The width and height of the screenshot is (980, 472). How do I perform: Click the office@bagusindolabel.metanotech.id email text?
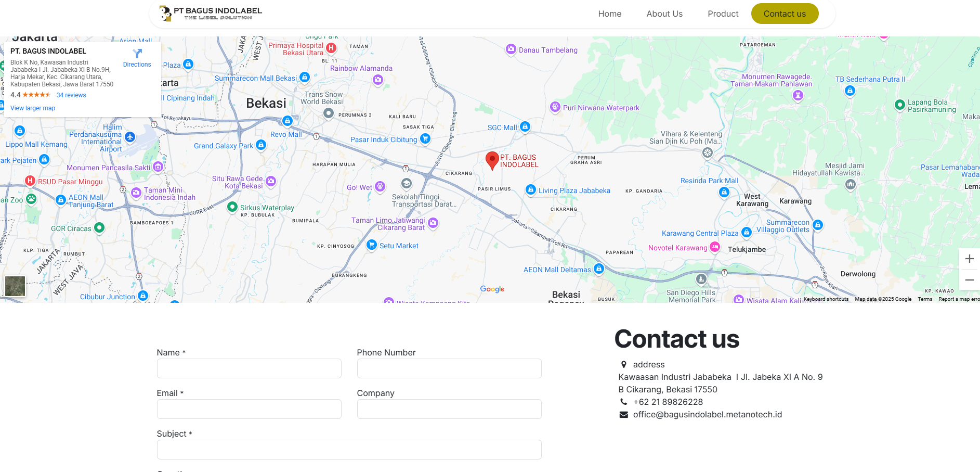click(708, 415)
